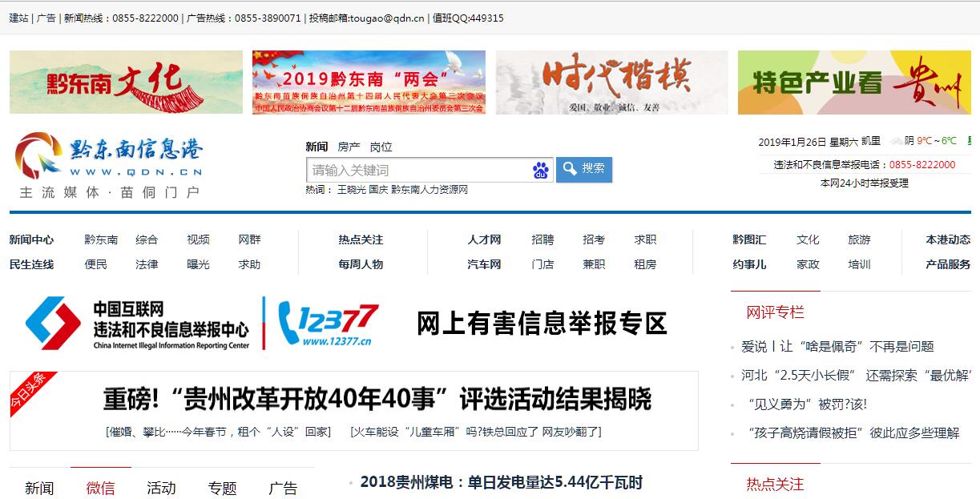Viewport: 980px width, 499px height.
Task: Open the 特色产业看贵州 banner
Action: click(x=853, y=82)
